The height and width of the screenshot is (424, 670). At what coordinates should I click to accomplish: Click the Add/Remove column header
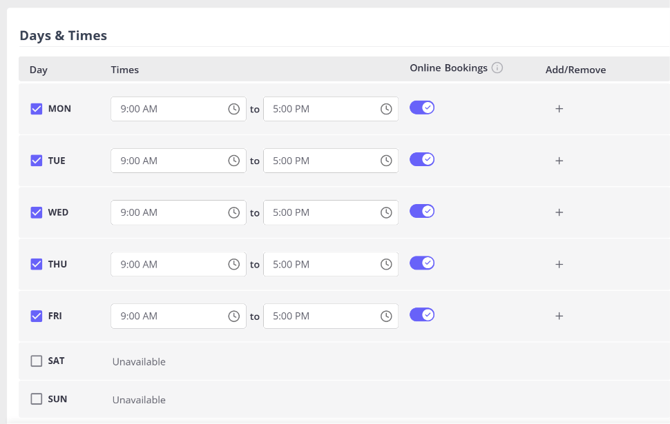click(x=576, y=70)
